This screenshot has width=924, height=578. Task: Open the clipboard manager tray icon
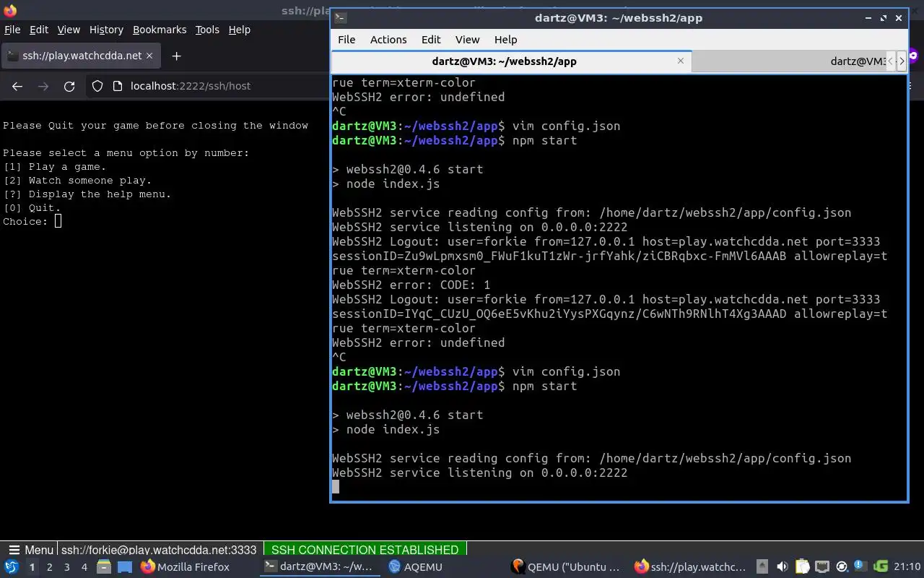pos(802,567)
